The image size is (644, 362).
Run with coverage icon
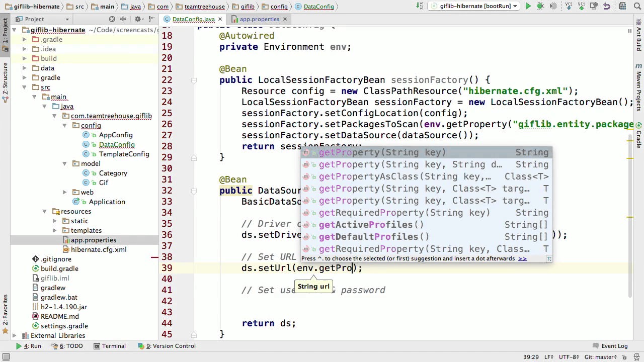pyautogui.click(x=552, y=7)
